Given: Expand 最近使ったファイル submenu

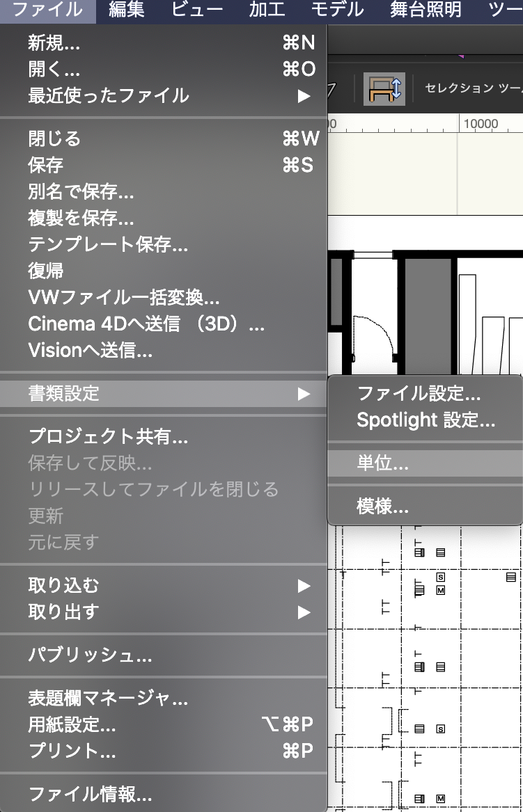Looking at the screenshot, I should [x=163, y=96].
